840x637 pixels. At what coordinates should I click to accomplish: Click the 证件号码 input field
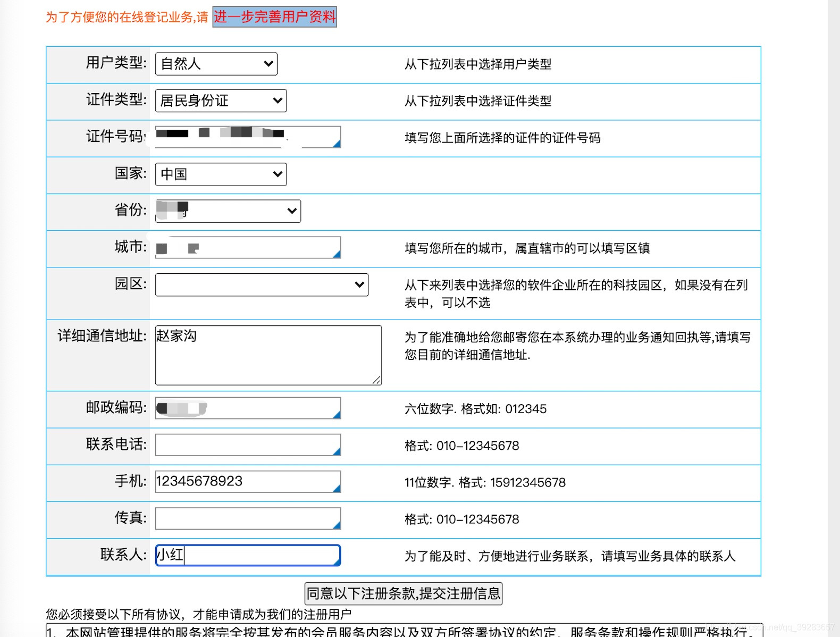click(x=248, y=137)
